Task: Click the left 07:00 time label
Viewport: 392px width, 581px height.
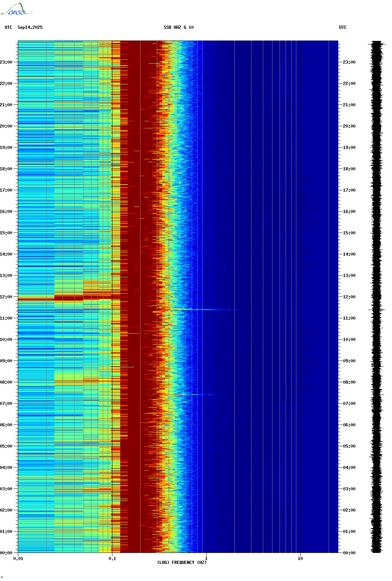Action: pos(6,404)
